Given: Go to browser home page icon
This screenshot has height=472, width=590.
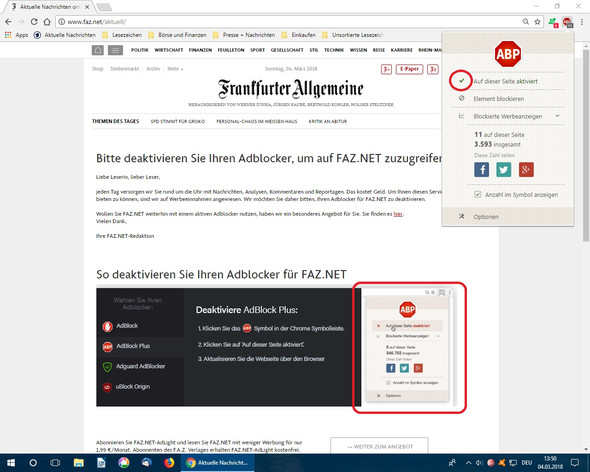Looking at the screenshot, I should click(47, 22).
